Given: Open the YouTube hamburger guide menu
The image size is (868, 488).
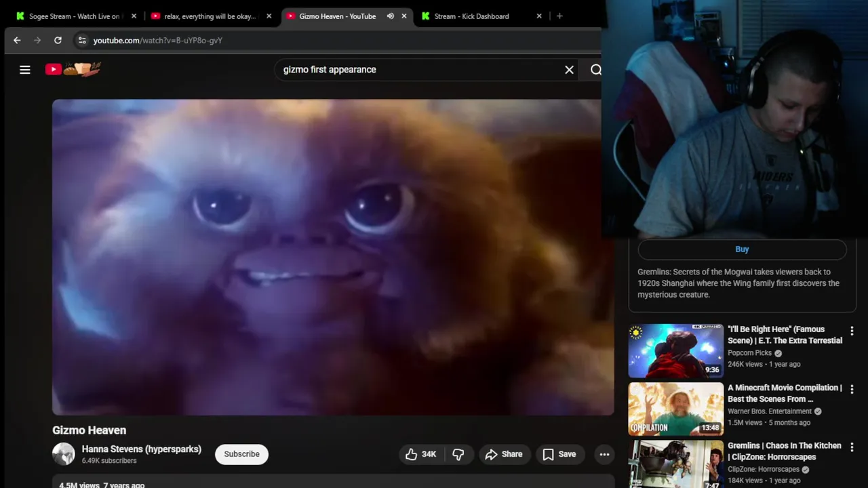Looking at the screenshot, I should coord(25,70).
